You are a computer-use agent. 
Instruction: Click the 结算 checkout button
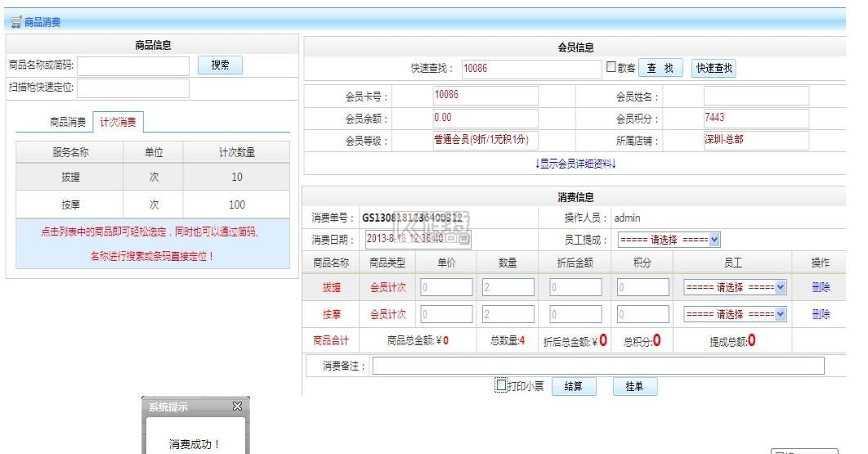(573, 387)
